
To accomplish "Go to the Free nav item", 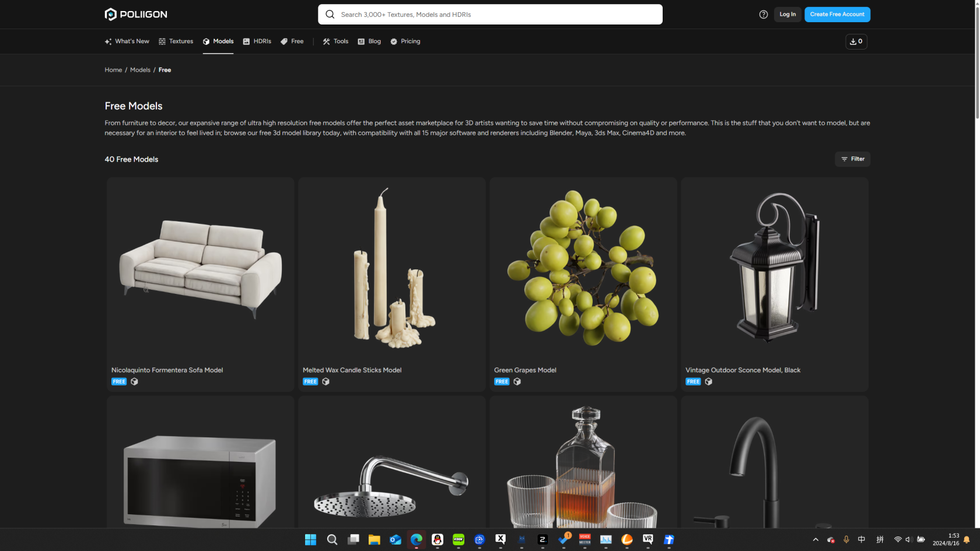I will point(292,41).
